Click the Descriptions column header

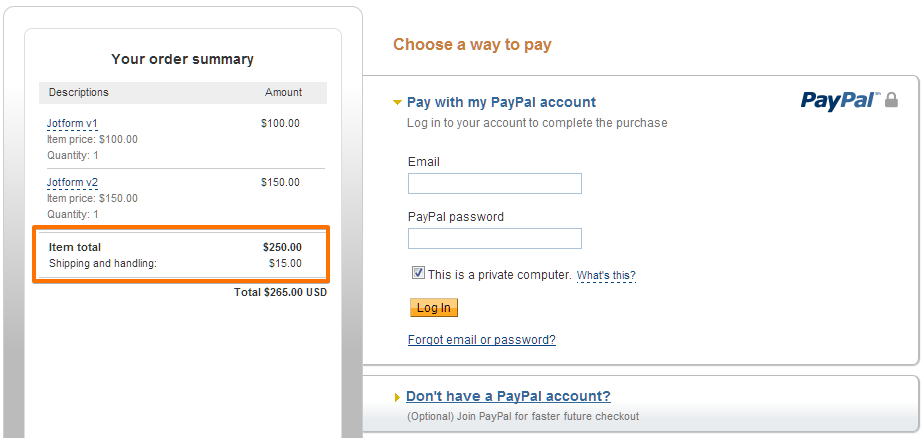pos(79,93)
